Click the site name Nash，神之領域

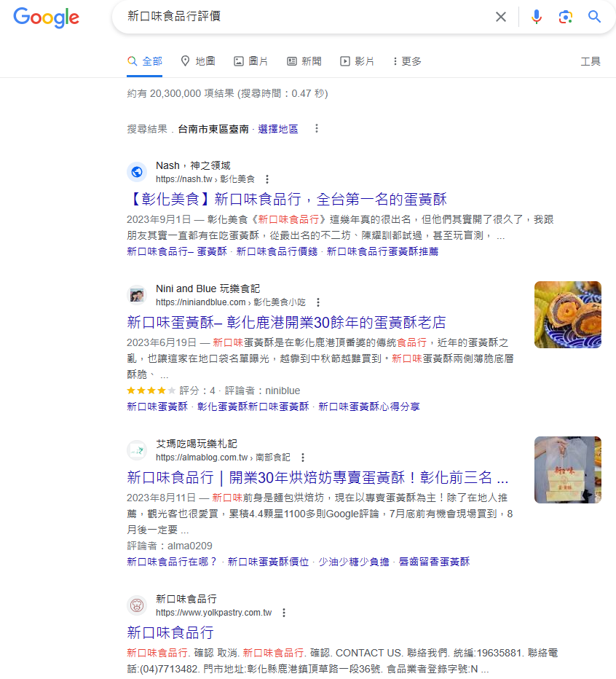(x=193, y=165)
